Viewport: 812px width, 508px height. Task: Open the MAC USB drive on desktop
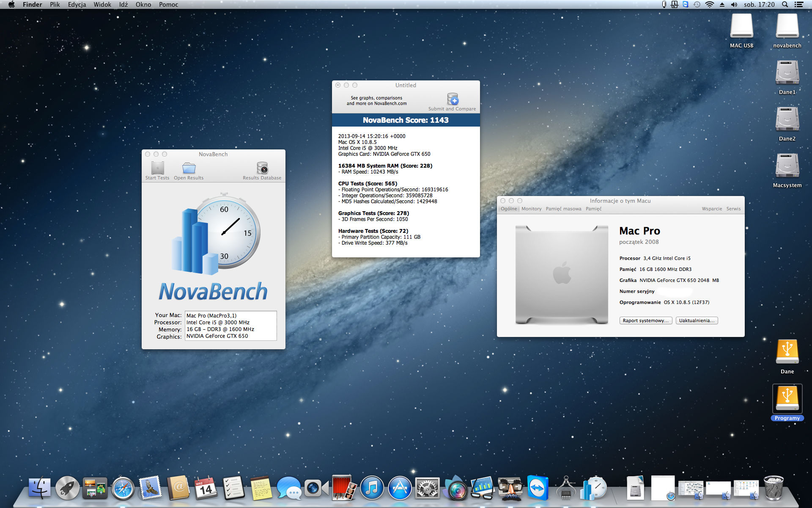pyautogui.click(x=741, y=26)
